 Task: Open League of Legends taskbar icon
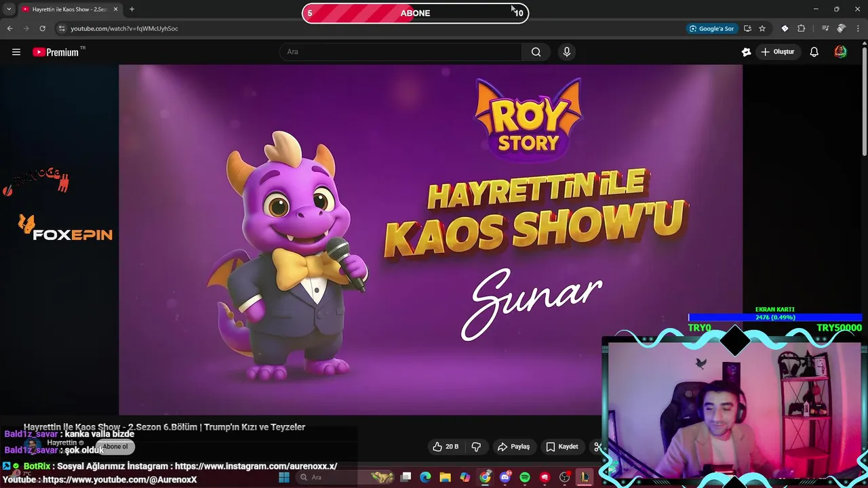click(584, 477)
